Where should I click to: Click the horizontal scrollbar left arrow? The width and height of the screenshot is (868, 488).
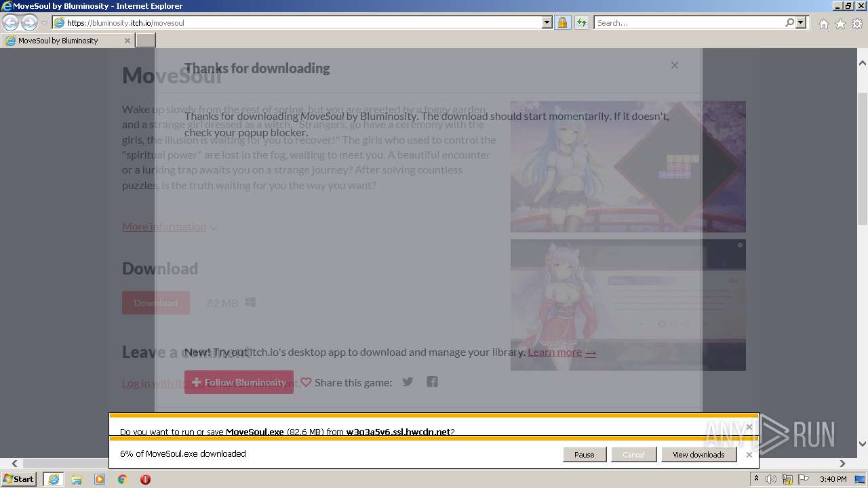pos(14,464)
